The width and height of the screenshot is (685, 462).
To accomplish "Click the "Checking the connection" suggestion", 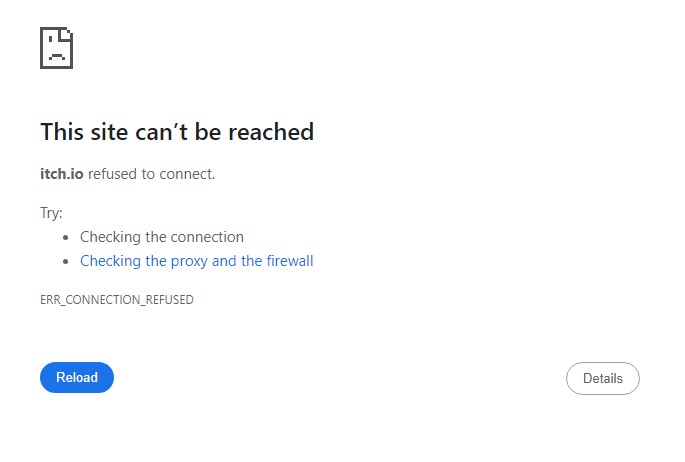I will 162,237.
